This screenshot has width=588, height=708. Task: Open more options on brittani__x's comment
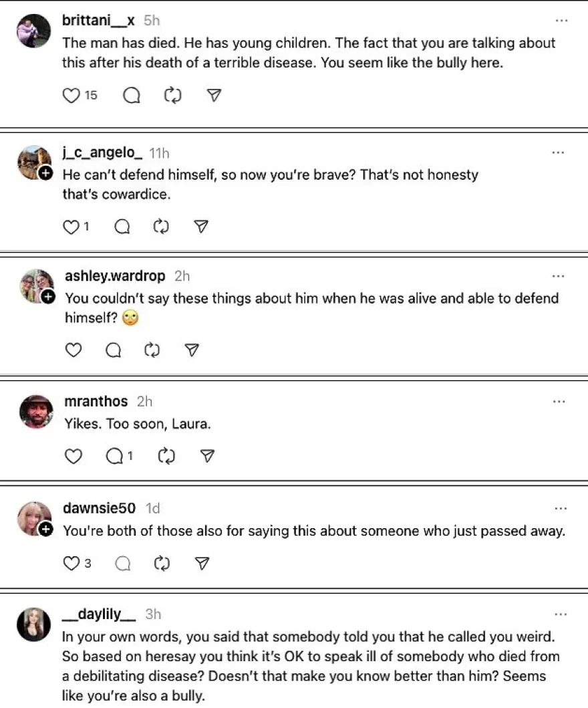point(561,21)
